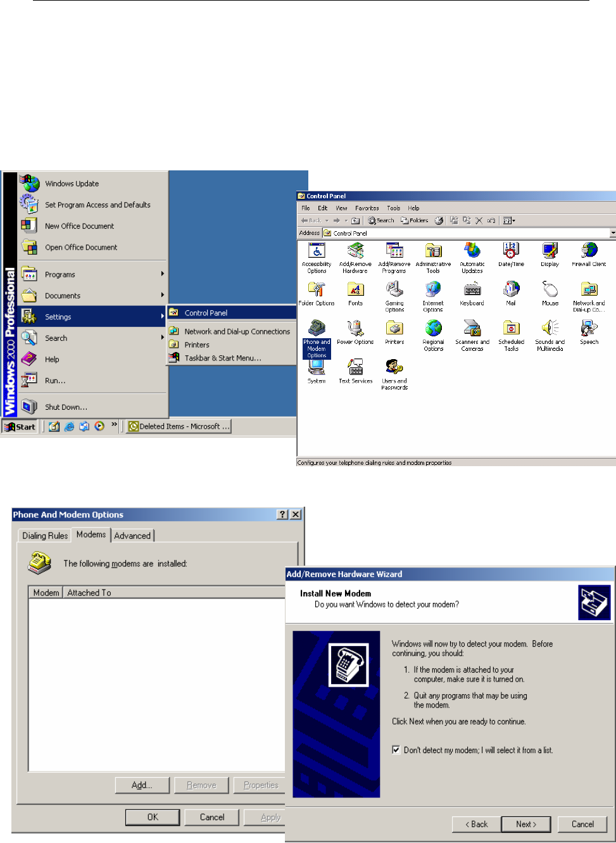Open Printers icon in Control Panel

394,333
